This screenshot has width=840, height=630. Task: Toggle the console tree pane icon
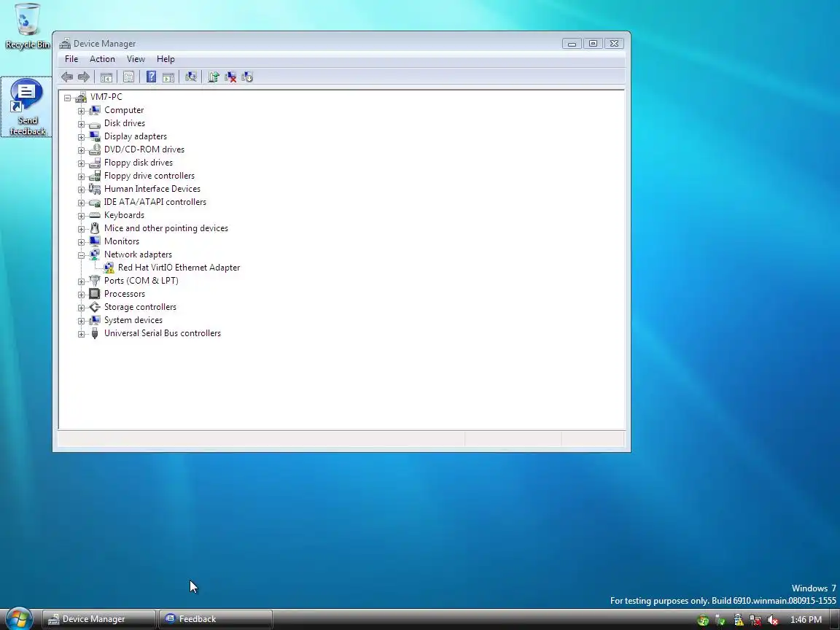(x=106, y=77)
